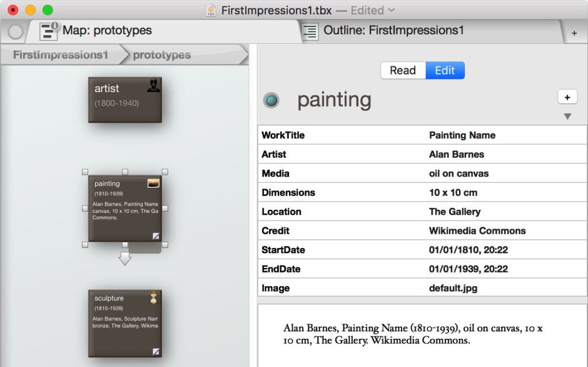Click the gray circle left of tabs
The width and height of the screenshot is (588, 367).
[x=16, y=31]
